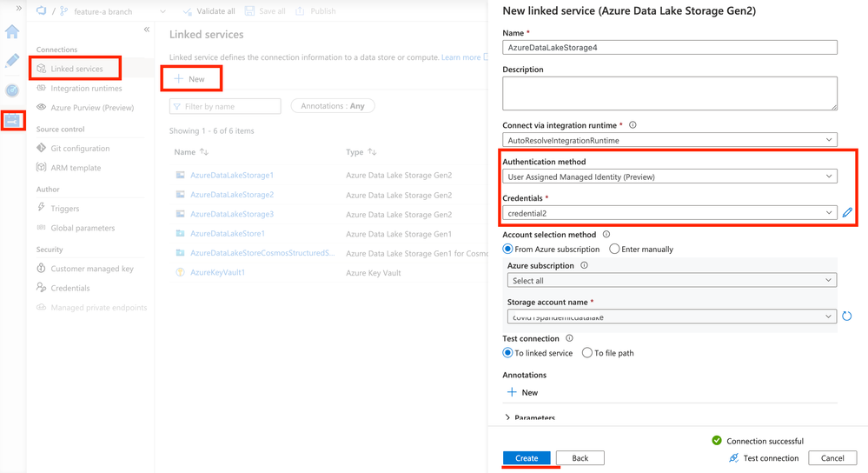The width and height of the screenshot is (868, 473).
Task: Click the edit pencil next to Credentials
Action: click(x=847, y=213)
